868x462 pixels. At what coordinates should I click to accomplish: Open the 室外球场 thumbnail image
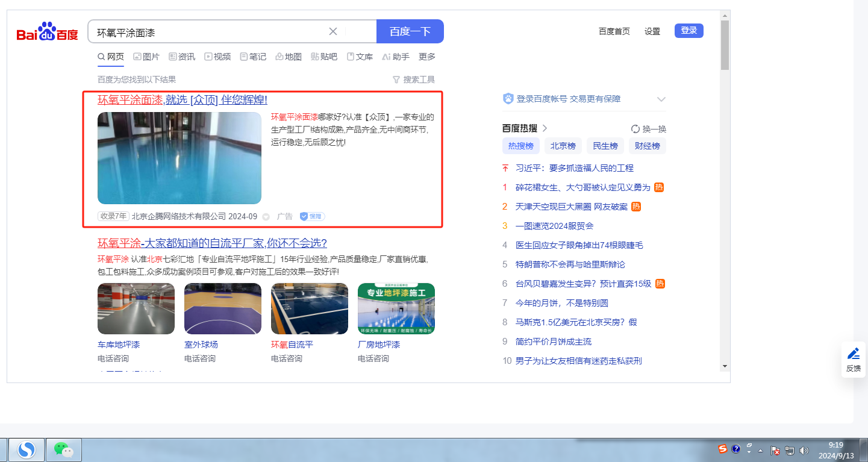pyautogui.click(x=223, y=308)
